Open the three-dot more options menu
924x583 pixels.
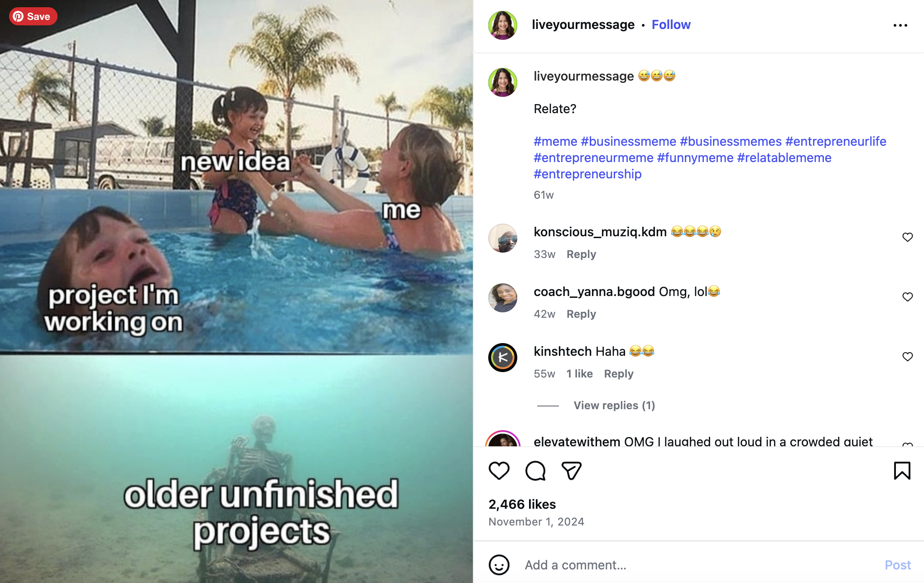[900, 25]
